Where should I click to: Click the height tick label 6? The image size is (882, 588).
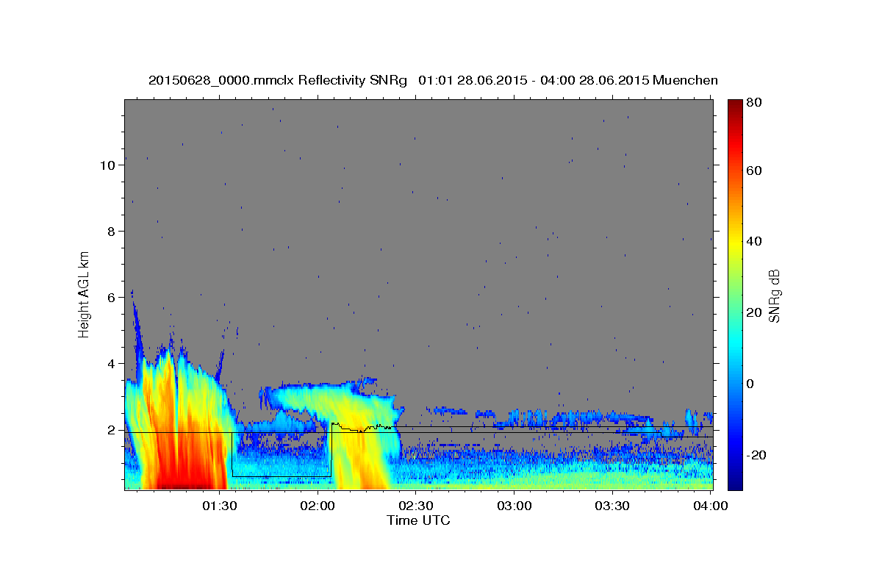(x=112, y=298)
